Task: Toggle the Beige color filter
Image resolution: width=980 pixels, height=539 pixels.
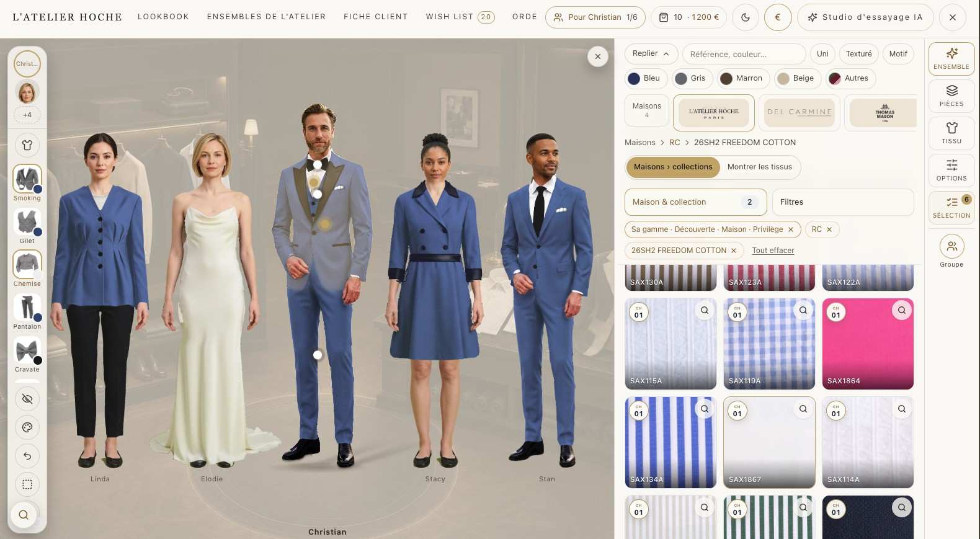Action: [x=798, y=78]
